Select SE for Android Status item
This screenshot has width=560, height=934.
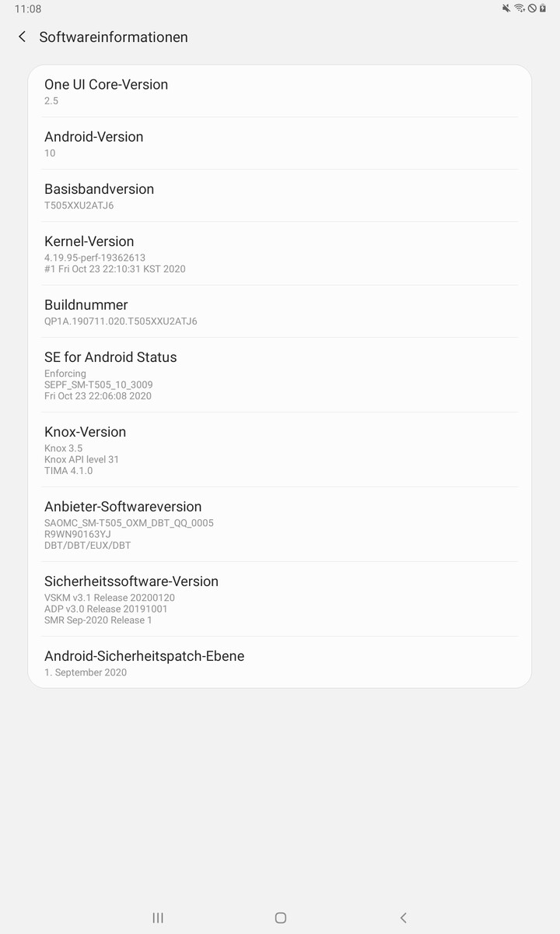[279, 375]
